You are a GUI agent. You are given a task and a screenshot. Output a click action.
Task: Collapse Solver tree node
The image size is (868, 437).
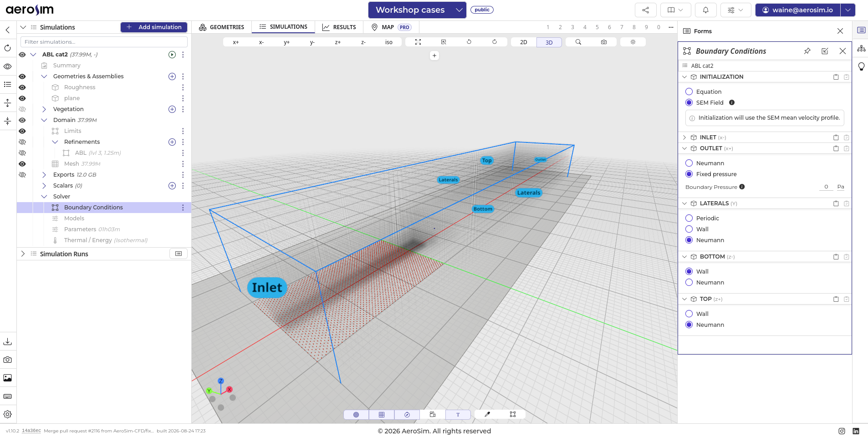click(x=44, y=197)
